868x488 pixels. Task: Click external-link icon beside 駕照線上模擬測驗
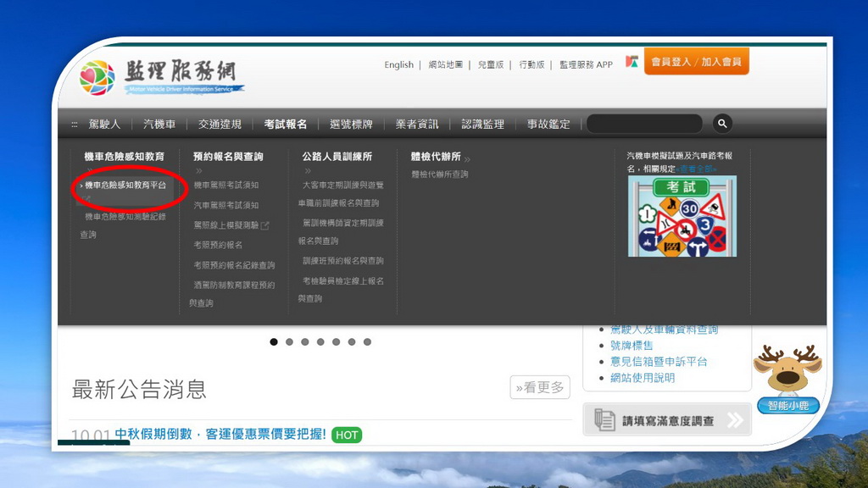[x=265, y=225]
